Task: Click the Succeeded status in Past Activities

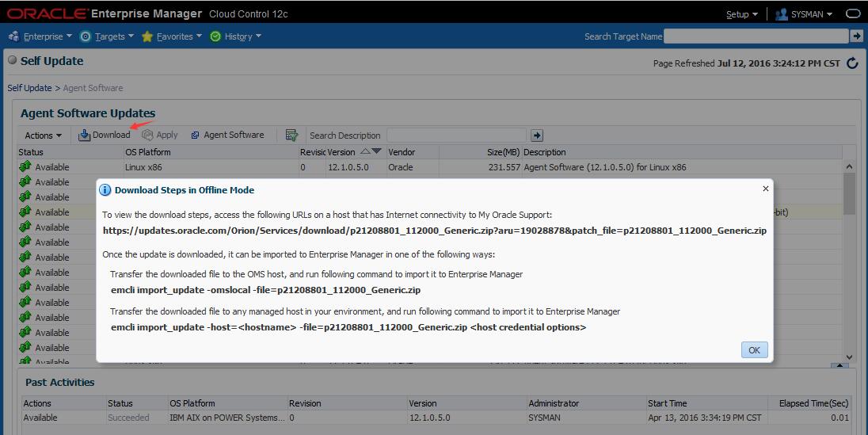Action: point(128,418)
